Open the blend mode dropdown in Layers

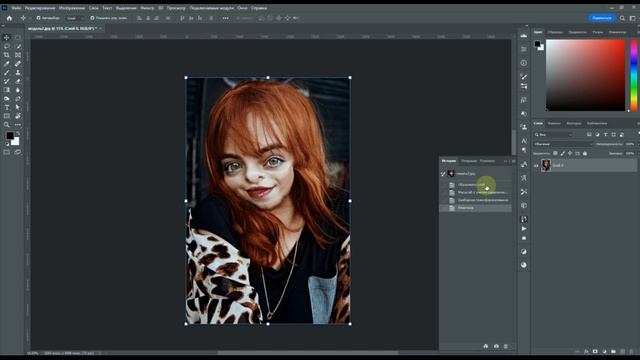[562, 144]
